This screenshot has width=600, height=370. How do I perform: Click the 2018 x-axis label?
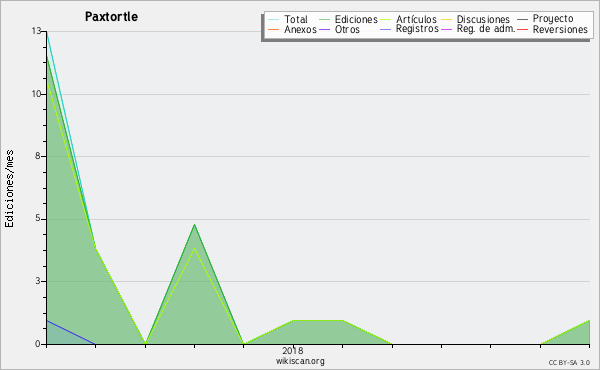293,351
